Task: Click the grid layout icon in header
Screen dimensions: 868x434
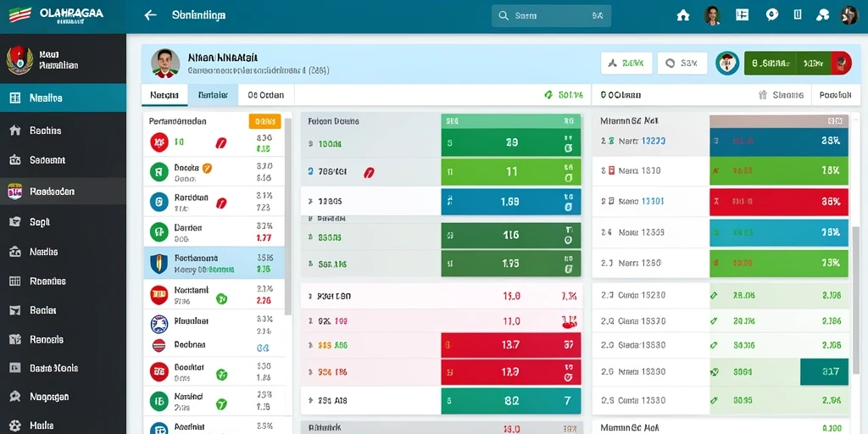Action: pos(742,15)
